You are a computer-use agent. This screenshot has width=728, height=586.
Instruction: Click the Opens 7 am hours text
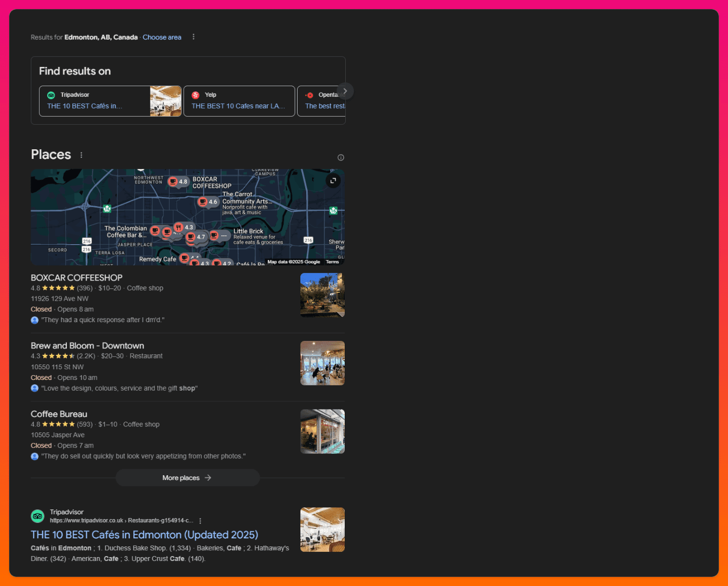pos(75,446)
